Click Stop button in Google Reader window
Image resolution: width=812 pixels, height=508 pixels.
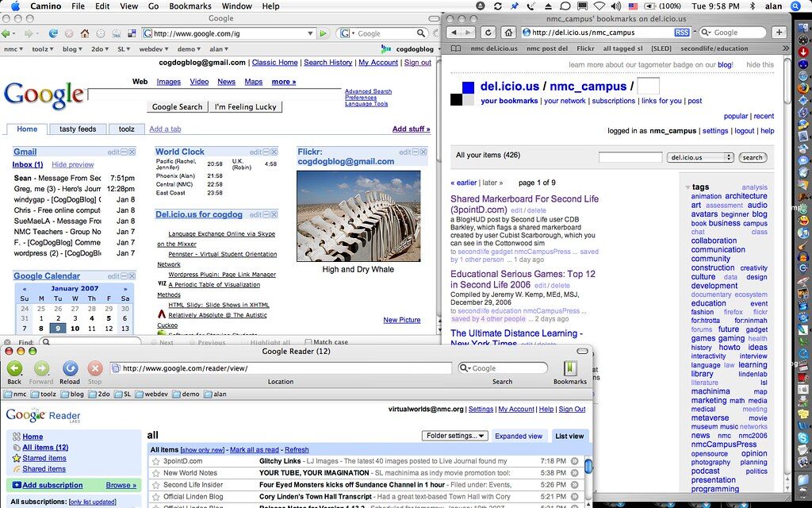[95, 368]
